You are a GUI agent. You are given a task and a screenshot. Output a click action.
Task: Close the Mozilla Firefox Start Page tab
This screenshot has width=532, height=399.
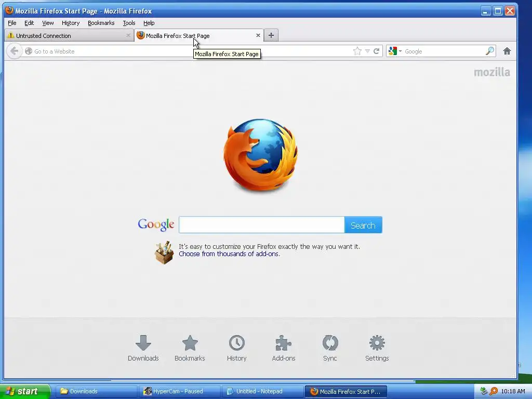pos(258,35)
